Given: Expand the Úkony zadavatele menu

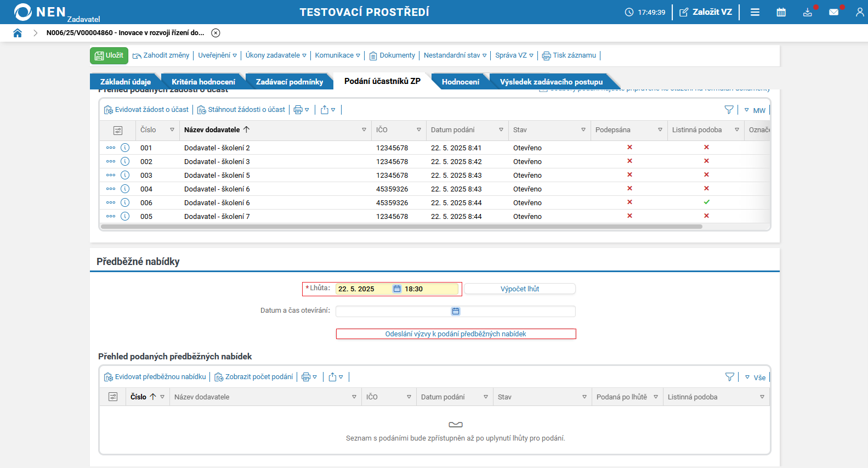Looking at the screenshot, I should (x=276, y=55).
